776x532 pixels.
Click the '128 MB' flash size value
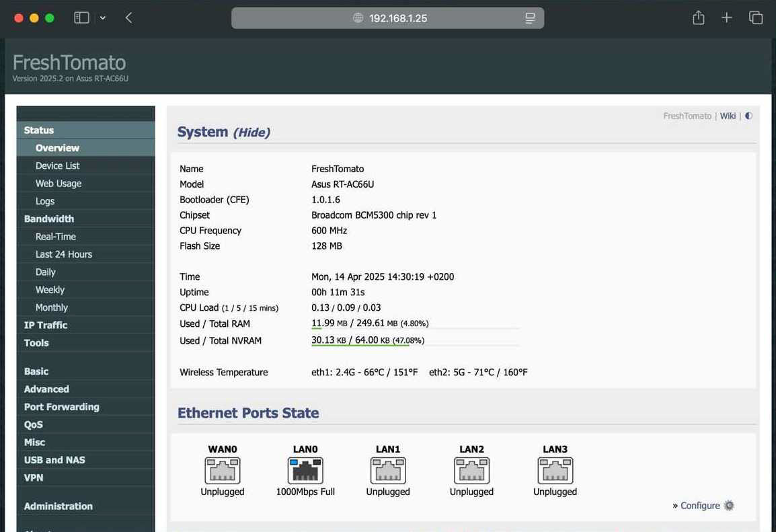click(x=327, y=246)
